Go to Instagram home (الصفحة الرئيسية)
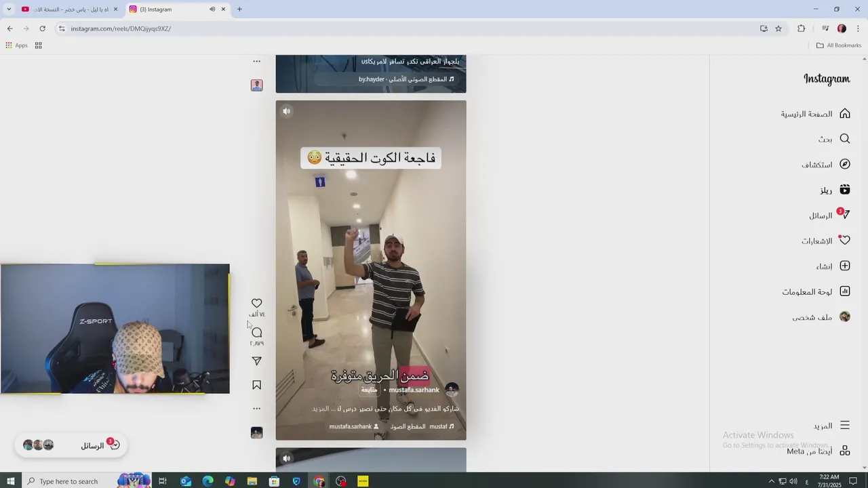The height and width of the screenshot is (488, 868). pos(815,113)
